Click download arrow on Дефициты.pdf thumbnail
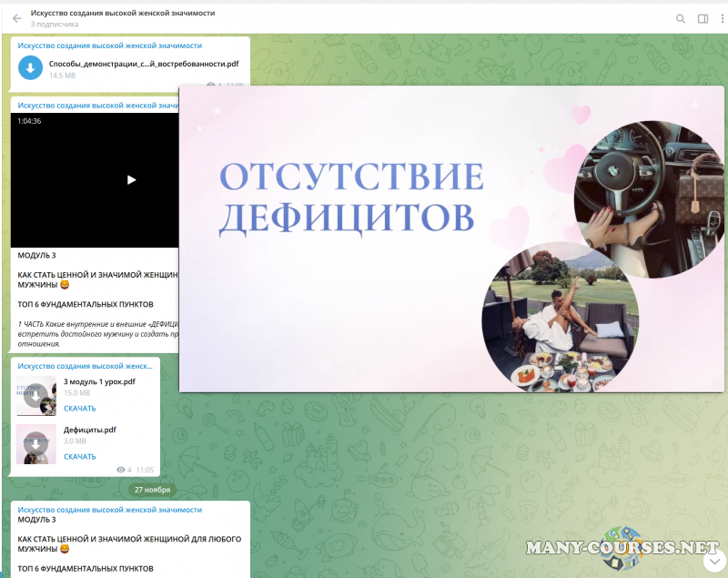Viewport: 728px width, 578px height. [36, 443]
